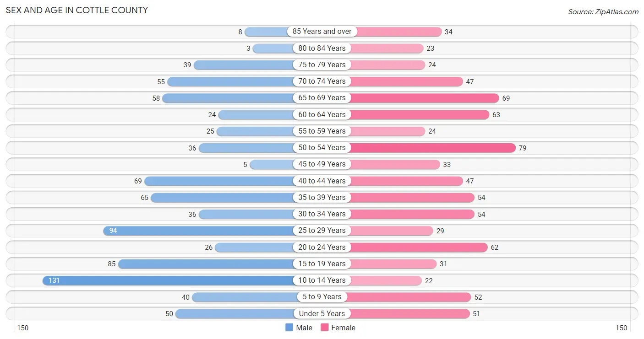Click the blue Male legend swatch
644x339 pixels.
[289, 328]
